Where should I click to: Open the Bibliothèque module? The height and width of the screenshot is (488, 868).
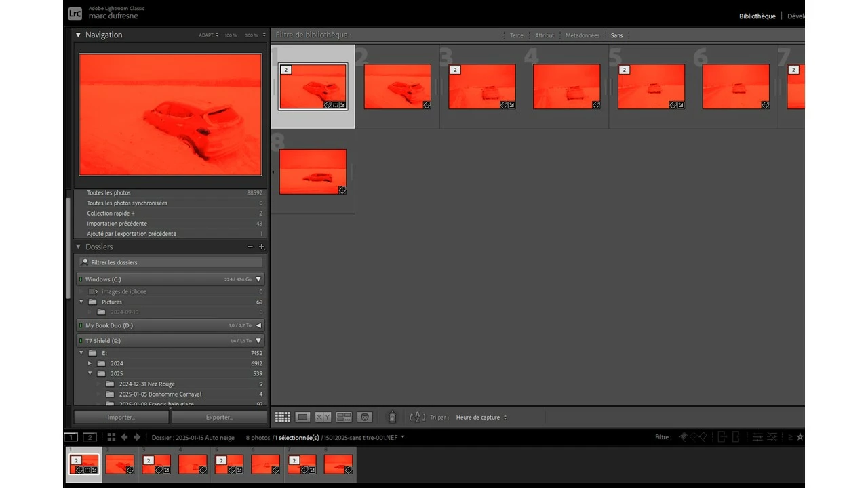pos(757,16)
